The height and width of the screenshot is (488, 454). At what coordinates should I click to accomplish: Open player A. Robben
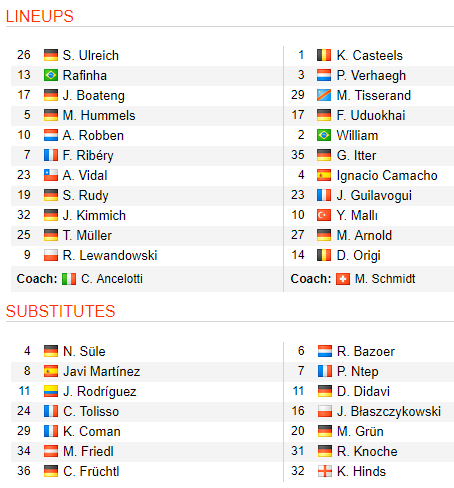pyautogui.click(x=93, y=136)
